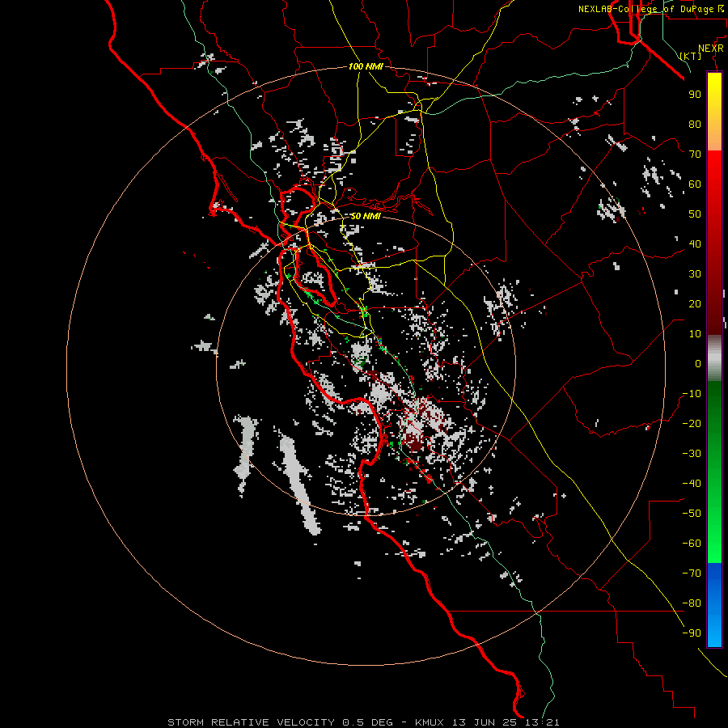The image size is (728, 728).
Task: Click the -90 value on velocity scale
Action: 692,633
